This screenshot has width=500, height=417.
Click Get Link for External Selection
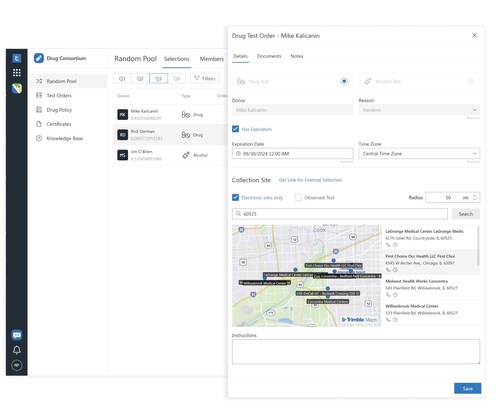pos(310,180)
